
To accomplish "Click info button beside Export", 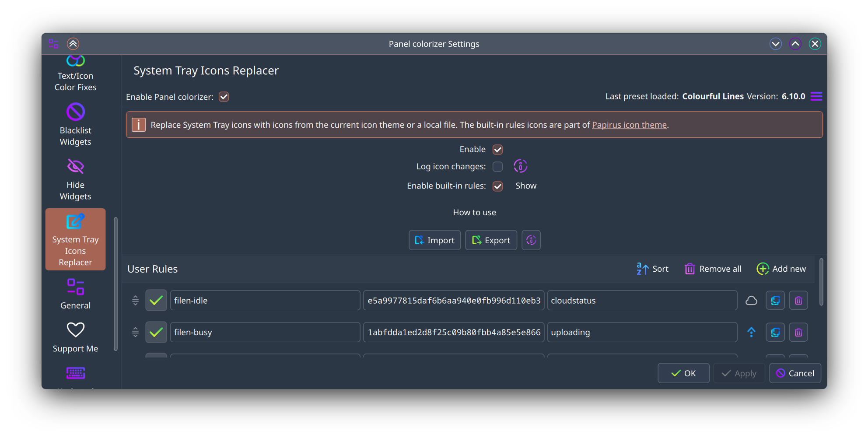I will click(531, 240).
